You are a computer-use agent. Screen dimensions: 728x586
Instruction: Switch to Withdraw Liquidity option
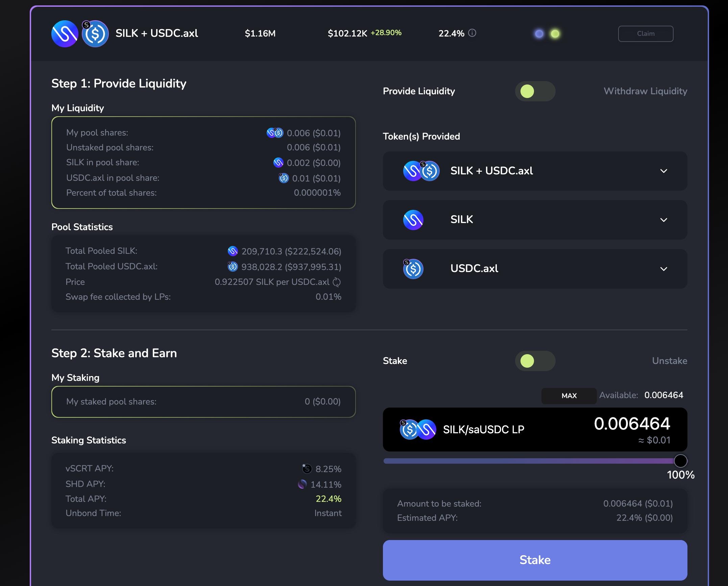[645, 91]
